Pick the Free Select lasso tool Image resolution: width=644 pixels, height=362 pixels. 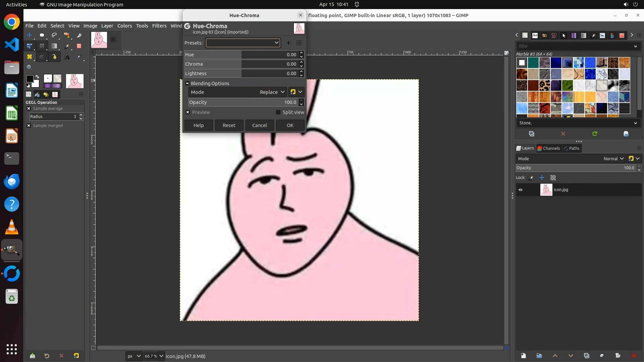tap(54, 35)
